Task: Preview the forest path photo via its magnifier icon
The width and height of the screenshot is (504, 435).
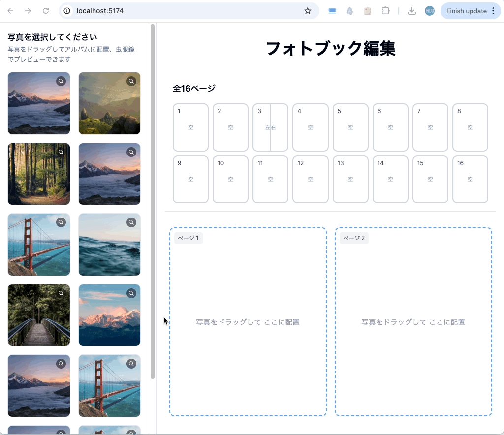Action: click(x=61, y=152)
